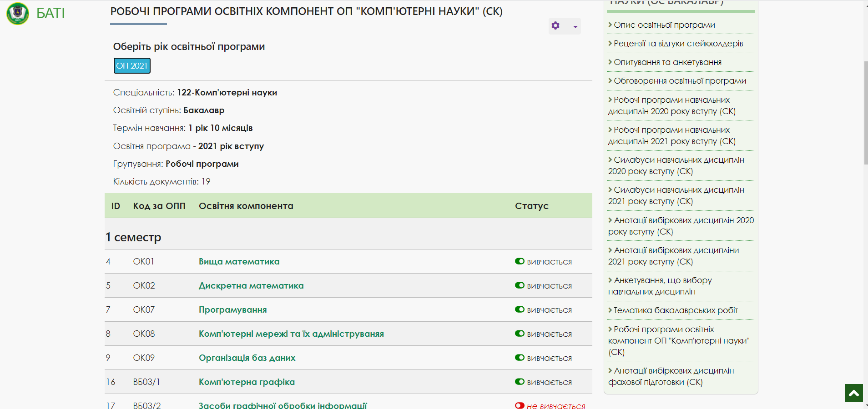Click code cell ОК09
868x409 pixels.
[x=144, y=358]
